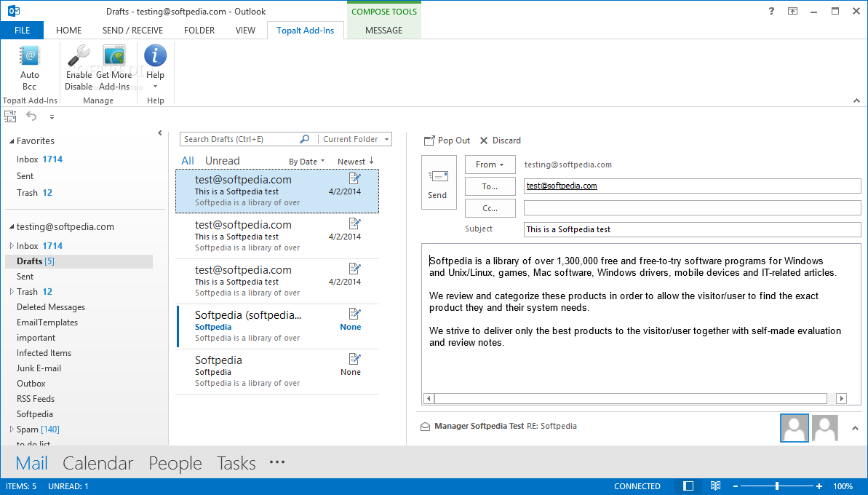Open the Help info icon
Viewport: 868px width, 495px height.
coord(155,56)
